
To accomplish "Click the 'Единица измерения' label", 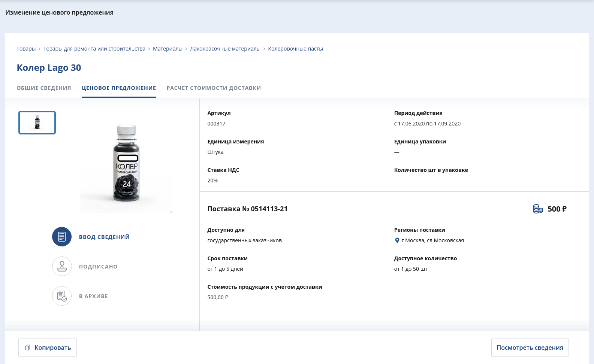I will click(236, 142).
